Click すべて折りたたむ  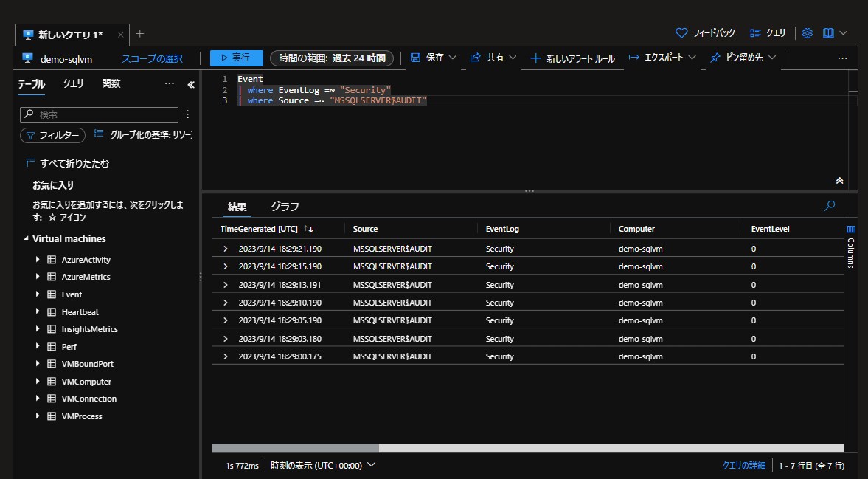coord(68,163)
